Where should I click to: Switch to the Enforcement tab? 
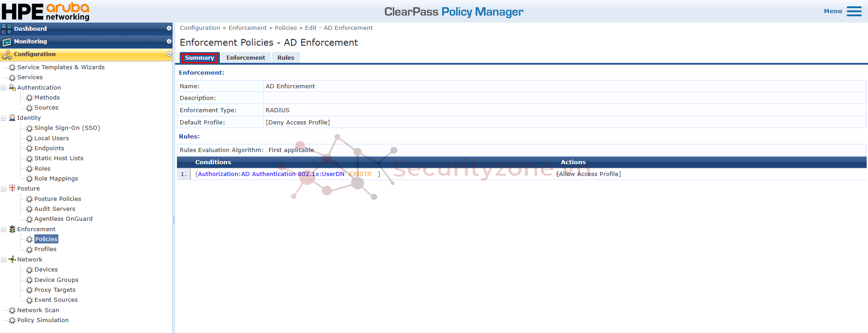tap(246, 58)
